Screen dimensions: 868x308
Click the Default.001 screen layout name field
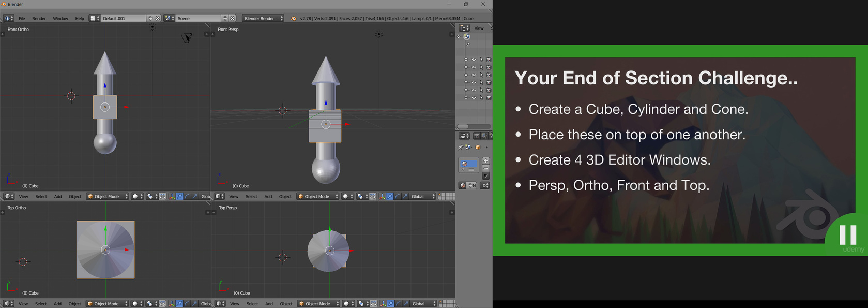click(x=123, y=18)
